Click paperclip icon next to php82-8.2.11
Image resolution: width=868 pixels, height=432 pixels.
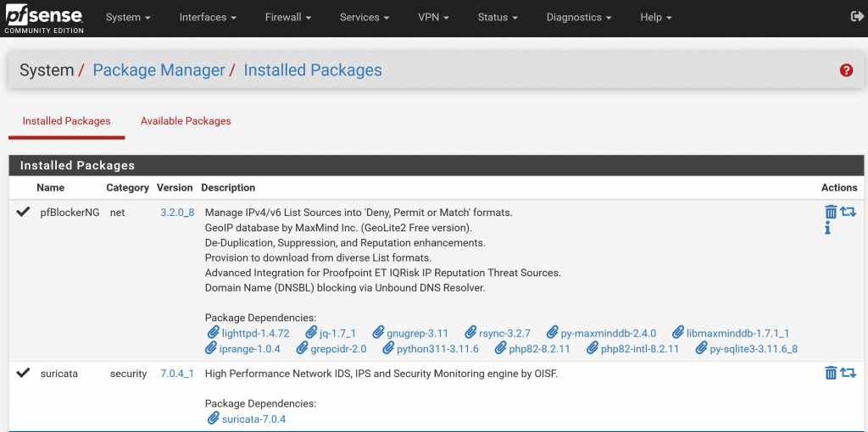[501, 348]
